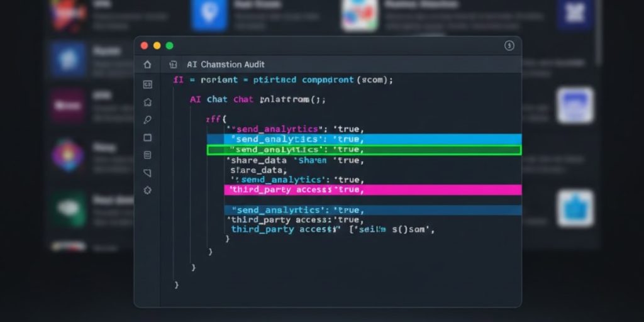
Task: Click the circled icon in title bar corner
Action: [x=509, y=45]
